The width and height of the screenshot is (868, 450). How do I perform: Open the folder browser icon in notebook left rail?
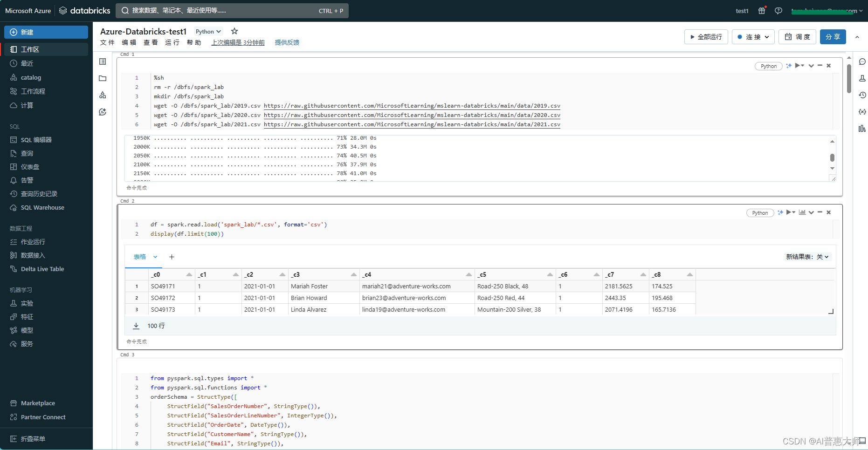pyautogui.click(x=103, y=78)
